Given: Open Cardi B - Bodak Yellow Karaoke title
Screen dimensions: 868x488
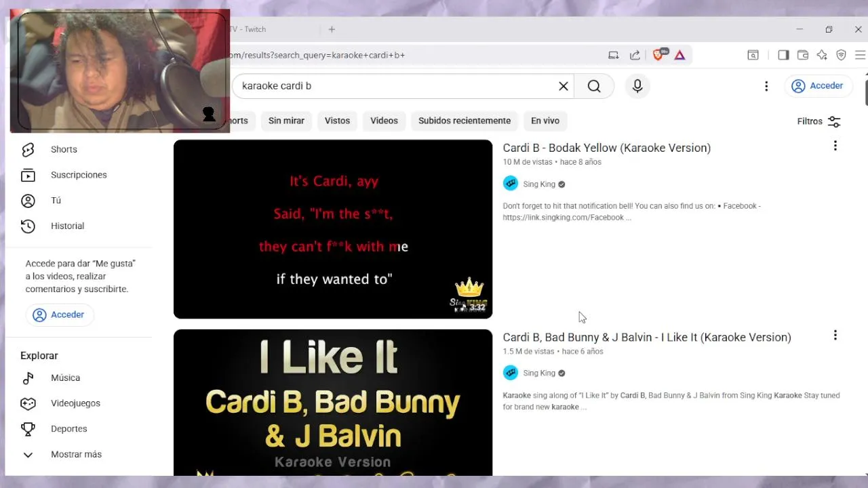Looking at the screenshot, I should pyautogui.click(x=607, y=148).
